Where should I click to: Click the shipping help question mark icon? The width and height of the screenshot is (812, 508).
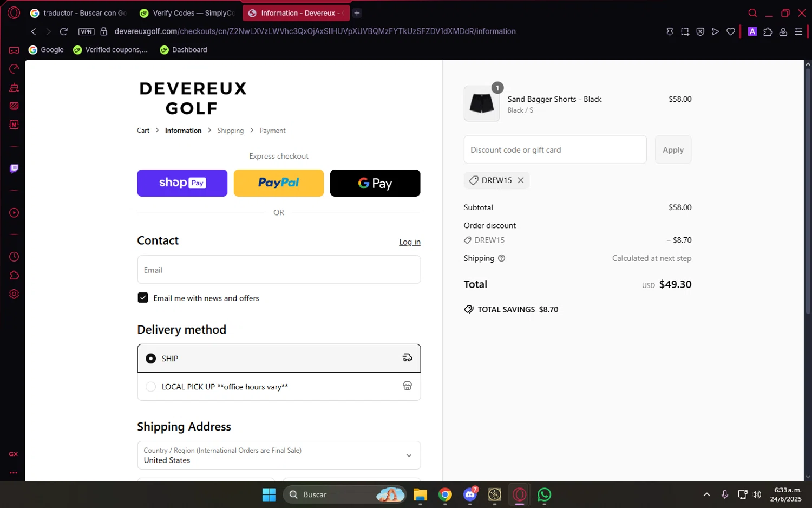coord(501,258)
